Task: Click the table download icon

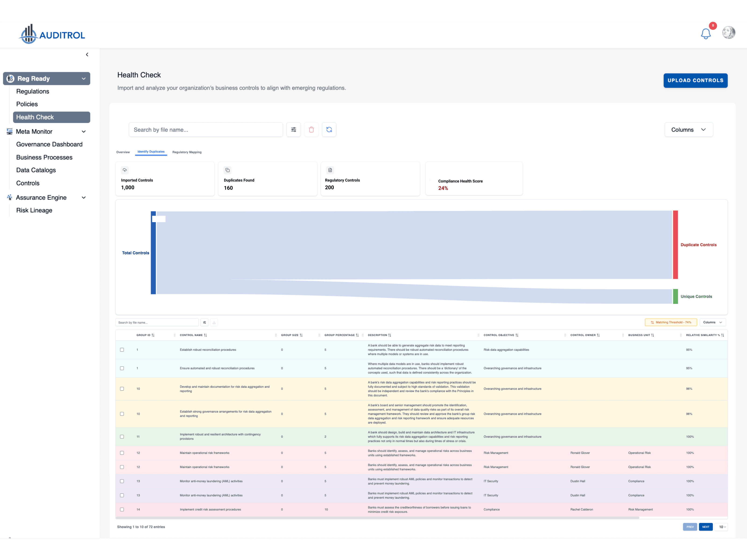Action: (x=214, y=322)
